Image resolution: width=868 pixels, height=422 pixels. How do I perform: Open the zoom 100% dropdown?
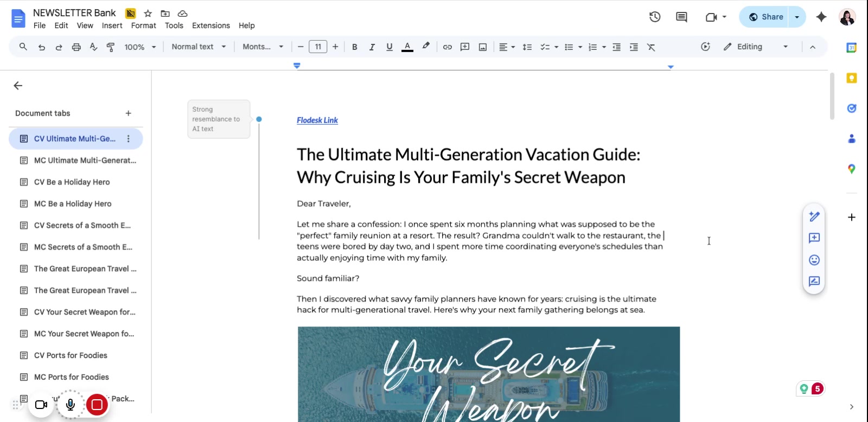click(x=140, y=47)
